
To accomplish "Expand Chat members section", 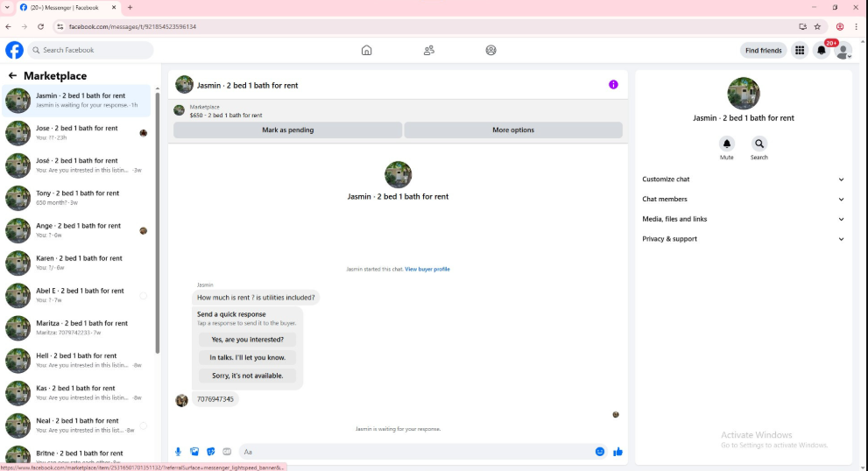I will (x=743, y=200).
